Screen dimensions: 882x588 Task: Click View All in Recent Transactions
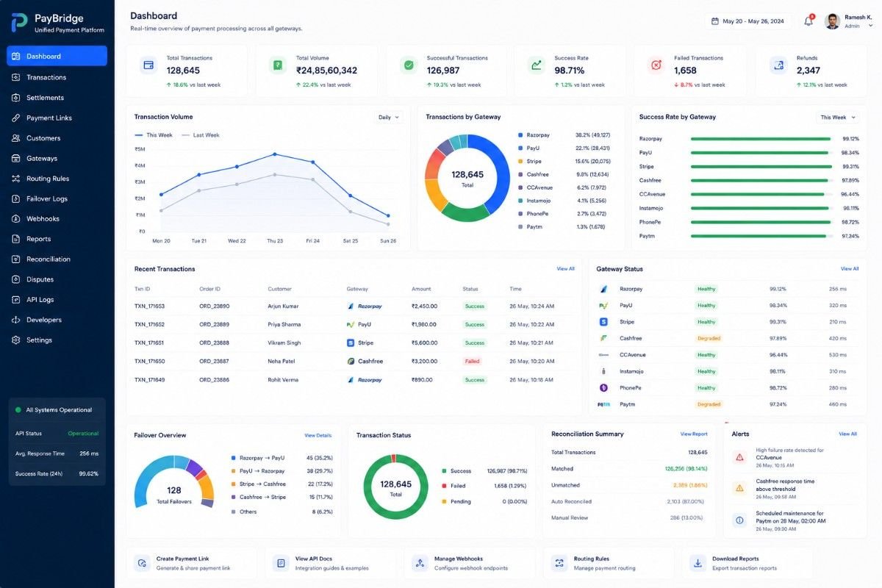(565, 269)
